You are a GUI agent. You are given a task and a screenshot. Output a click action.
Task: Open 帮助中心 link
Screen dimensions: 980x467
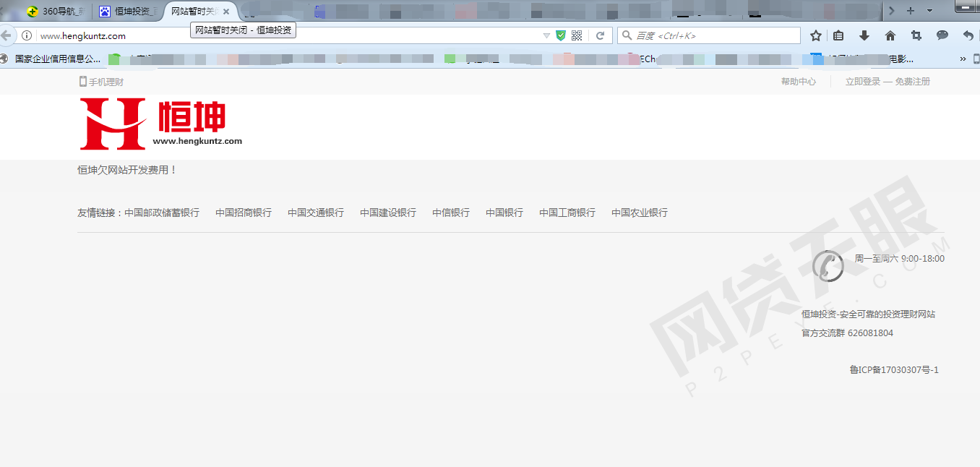pos(799,82)
